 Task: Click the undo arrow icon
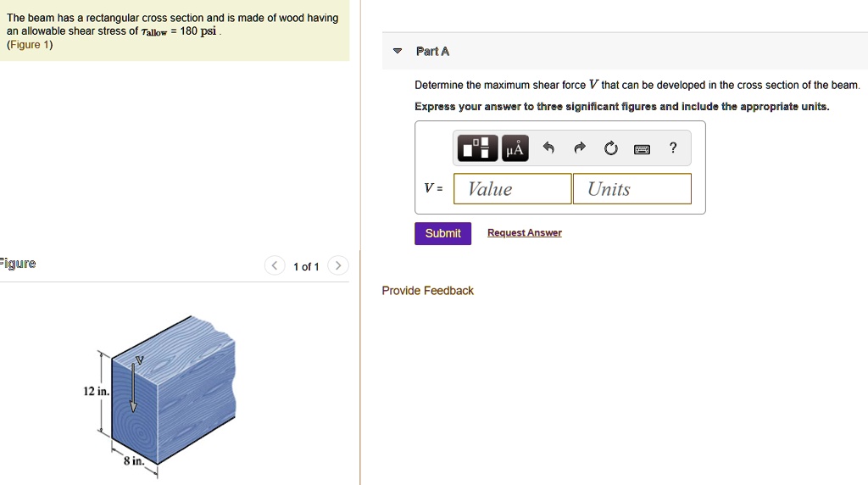point(548,148)
